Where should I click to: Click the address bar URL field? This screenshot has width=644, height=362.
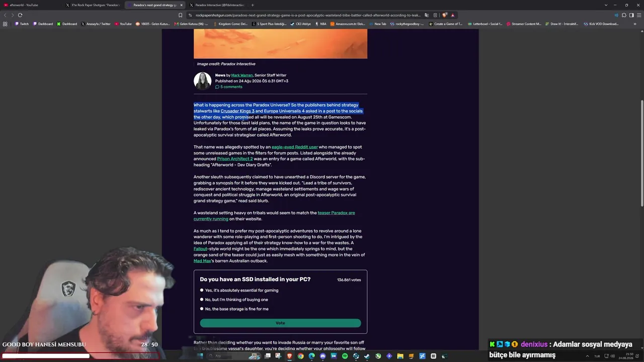coord(307,15)
